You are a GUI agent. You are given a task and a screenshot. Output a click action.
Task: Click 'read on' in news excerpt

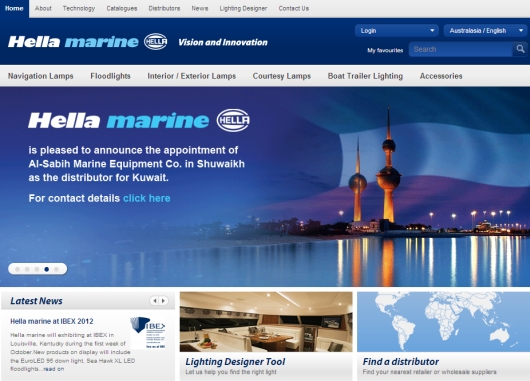point(54,369)
